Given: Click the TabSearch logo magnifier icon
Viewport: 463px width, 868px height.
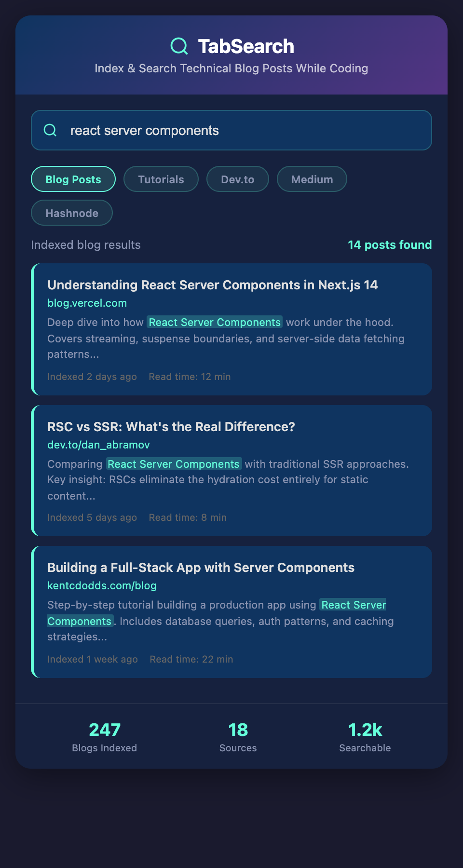Looking at the screenshot, I should (179, 46).
